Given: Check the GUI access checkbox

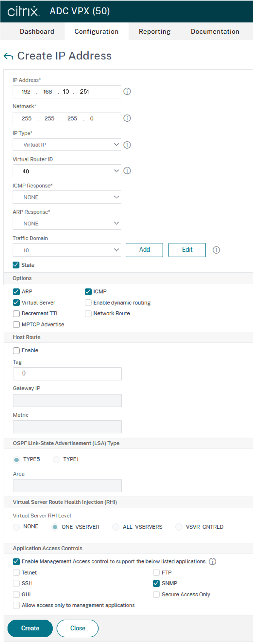Looking at the screenshot, I should click(16, 595).
